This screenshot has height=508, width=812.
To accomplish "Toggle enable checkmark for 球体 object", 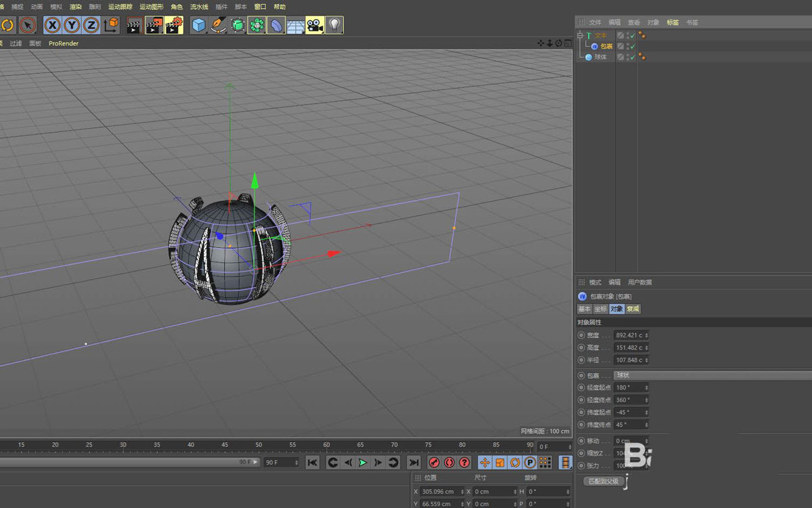I will [633, 57].
